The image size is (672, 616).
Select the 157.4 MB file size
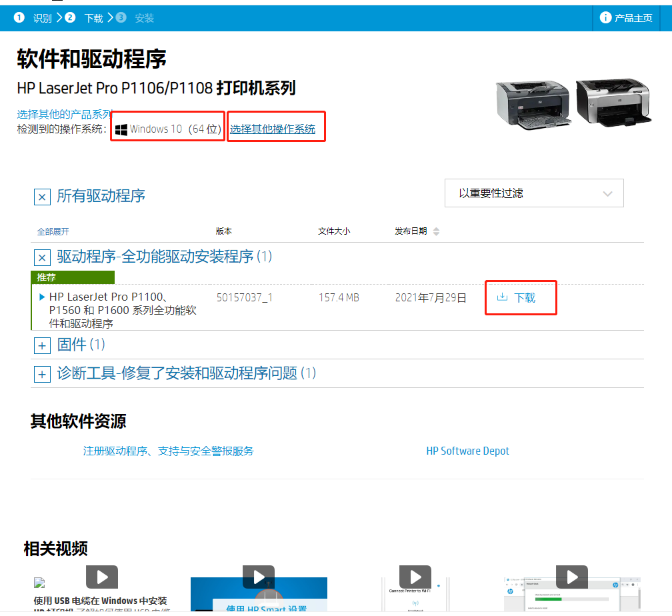339,297
